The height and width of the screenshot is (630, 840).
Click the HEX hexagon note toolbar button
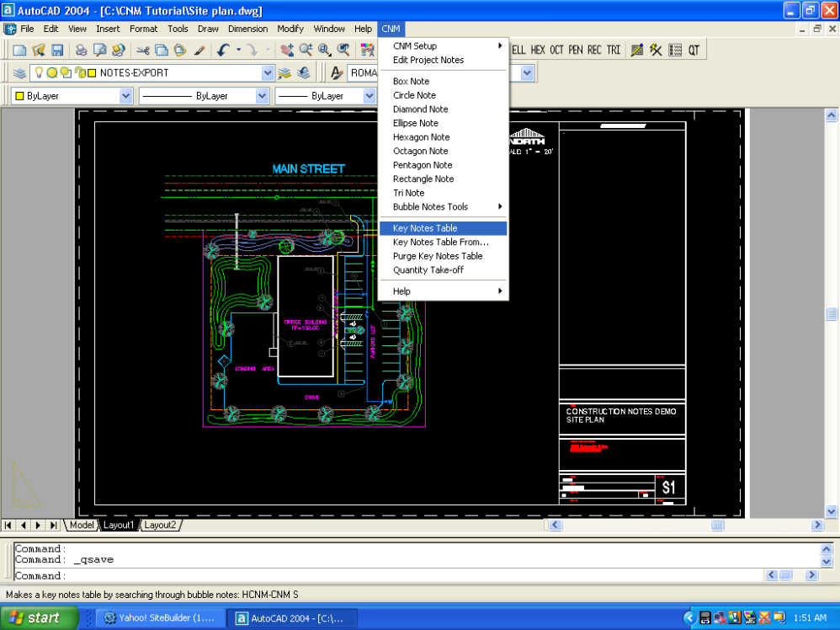pyautogui.click(x=537, y=51)
